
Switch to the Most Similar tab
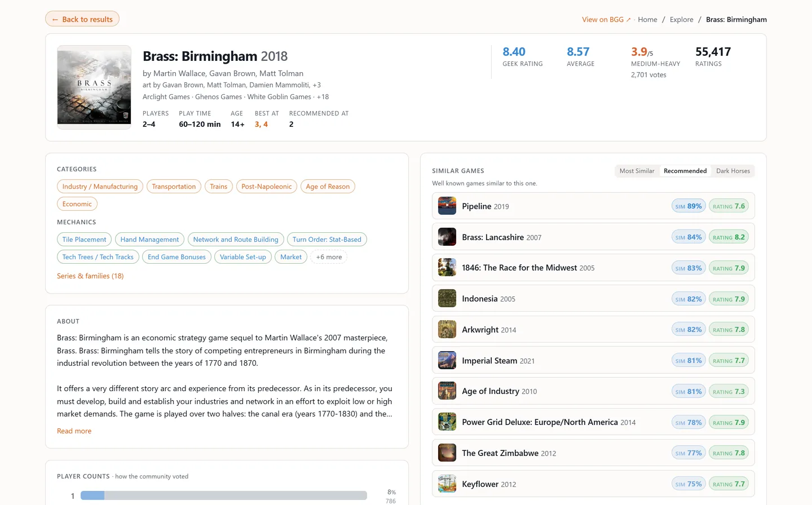tap(637, 171)
